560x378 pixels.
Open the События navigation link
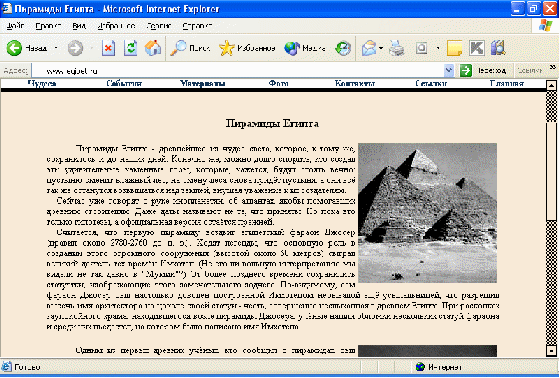coord(124,84)
